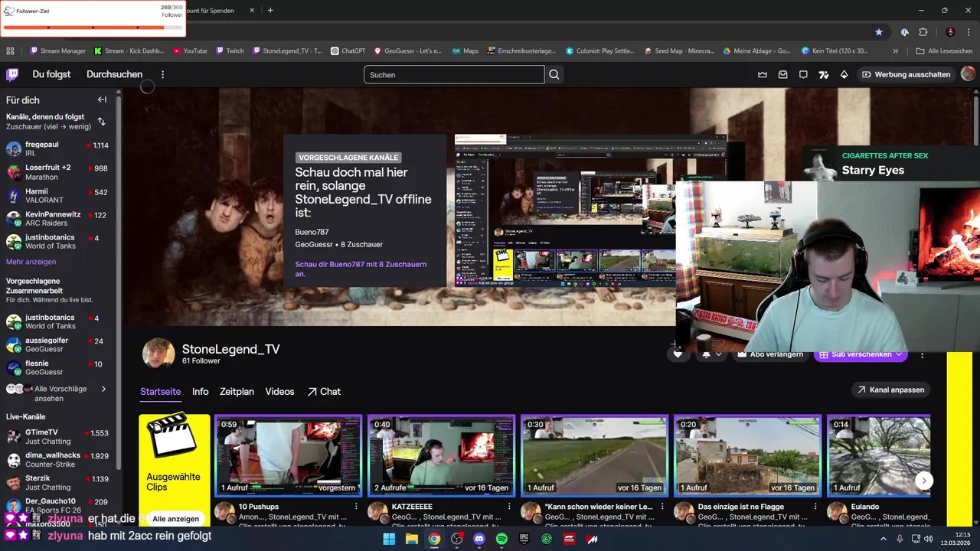
Task: Switch to the Videos tab
Action: point(279,391)
